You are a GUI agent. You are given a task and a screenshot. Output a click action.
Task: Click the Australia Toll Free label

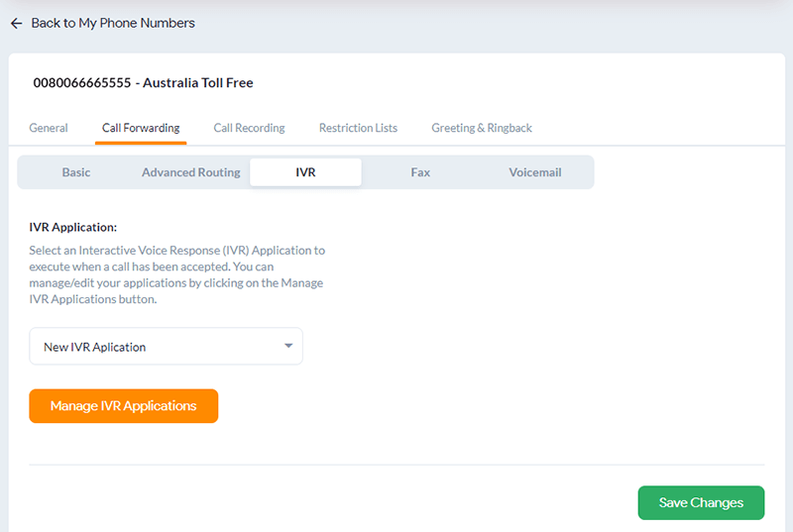click(197, 83)
